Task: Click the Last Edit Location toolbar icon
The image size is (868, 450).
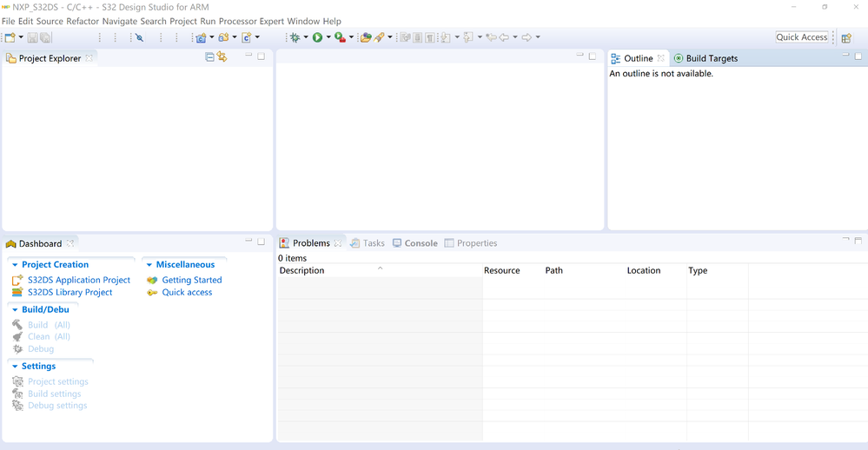Action: click(x=491, y=37)
